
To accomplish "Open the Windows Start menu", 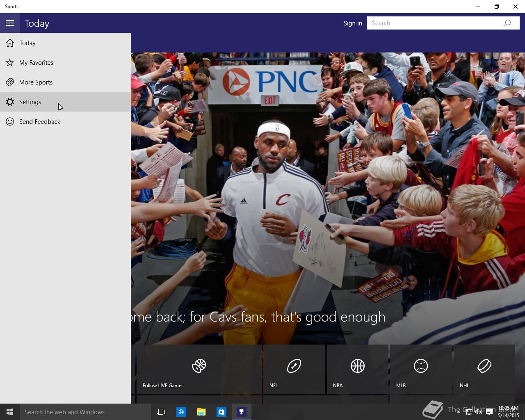I will (10, 412).
